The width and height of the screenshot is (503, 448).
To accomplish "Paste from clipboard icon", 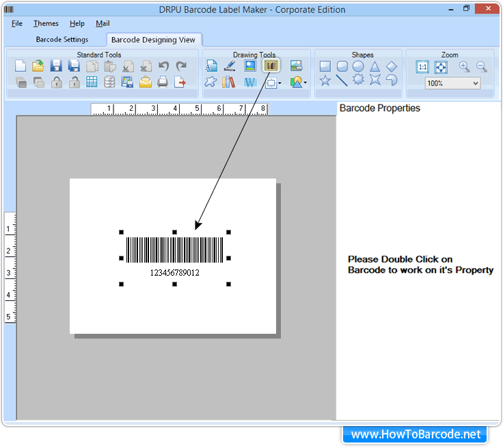I will coord(110,66).
